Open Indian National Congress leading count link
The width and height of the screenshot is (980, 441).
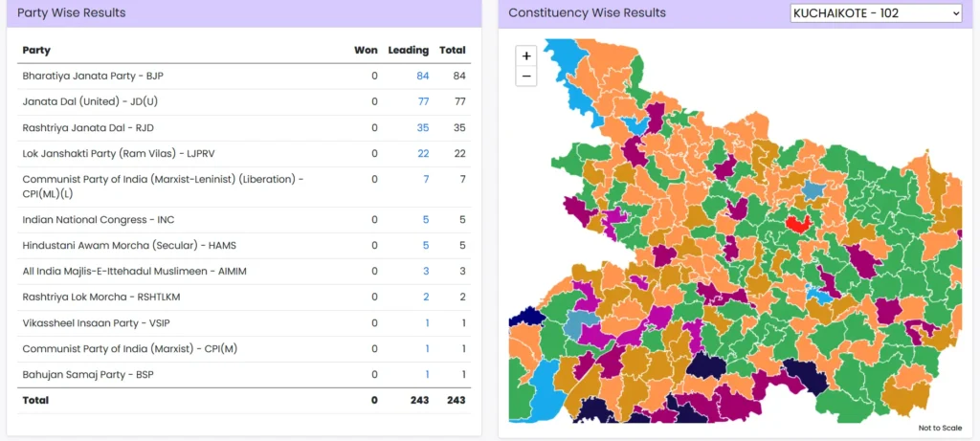[x=425, y=220]
